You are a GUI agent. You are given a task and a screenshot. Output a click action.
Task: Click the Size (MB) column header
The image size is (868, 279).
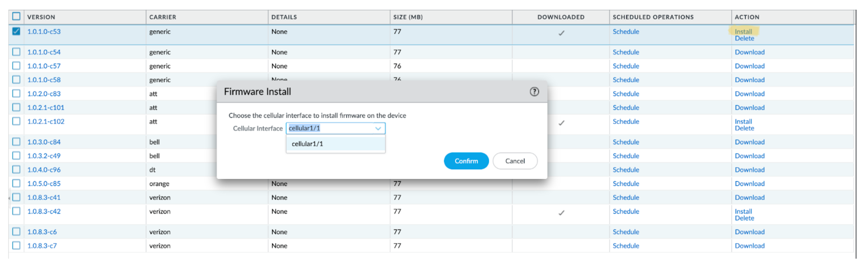pos(408,17)
